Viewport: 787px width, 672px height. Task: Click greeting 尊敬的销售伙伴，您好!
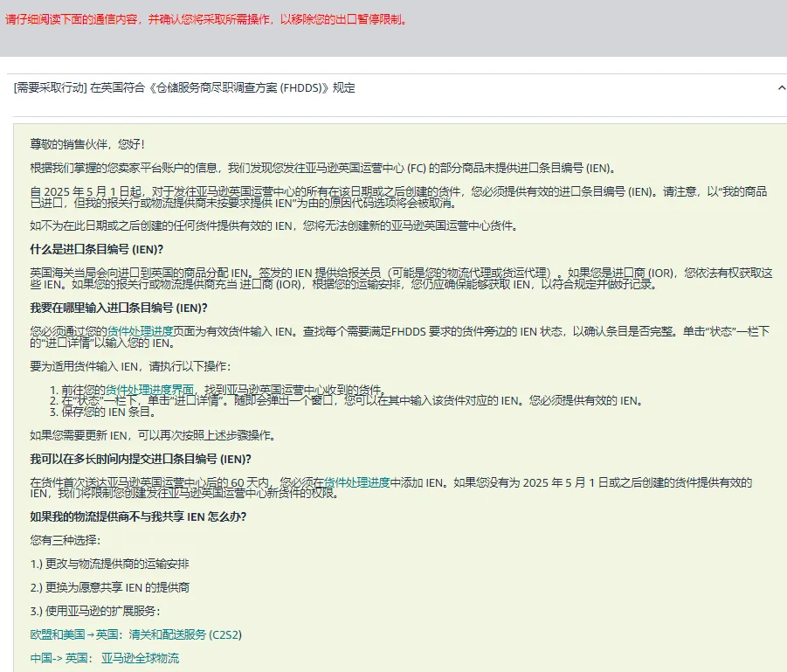(87, 145)
